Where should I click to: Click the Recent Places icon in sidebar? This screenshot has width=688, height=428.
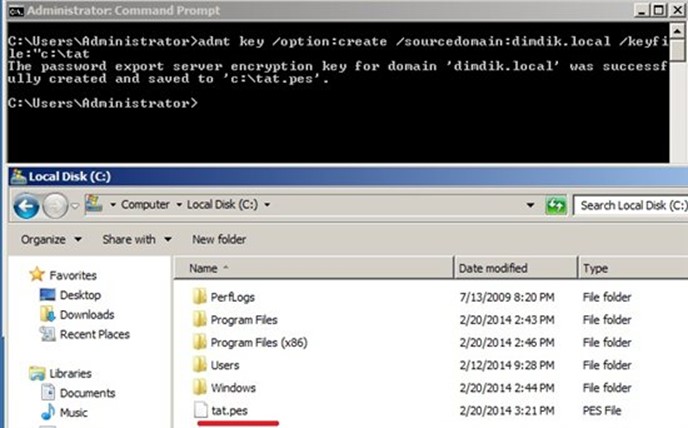(x=47, y=334)
